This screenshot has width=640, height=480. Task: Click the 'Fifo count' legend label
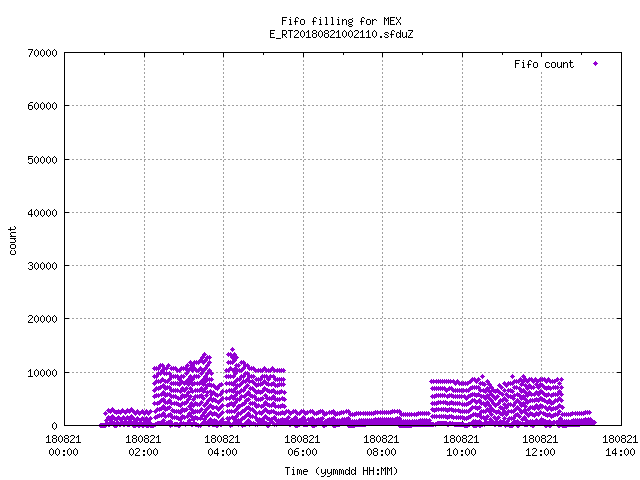pos(544,64)
